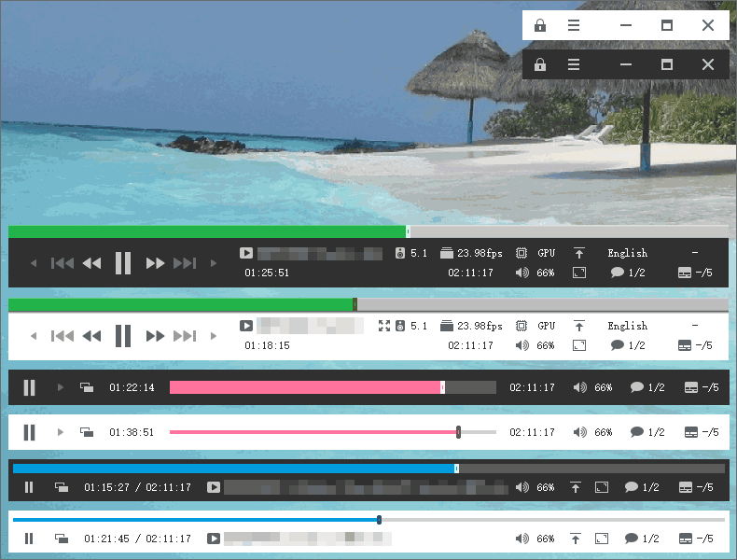Click the thin blue seek slider handle
This screenshot has height=560, width=737.
coord(380,520)
